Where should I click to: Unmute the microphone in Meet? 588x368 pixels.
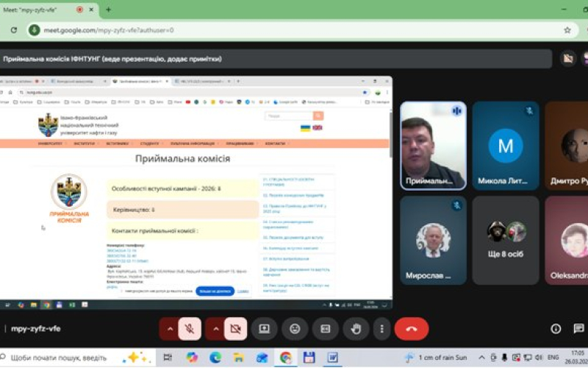(x=189, y=329)
